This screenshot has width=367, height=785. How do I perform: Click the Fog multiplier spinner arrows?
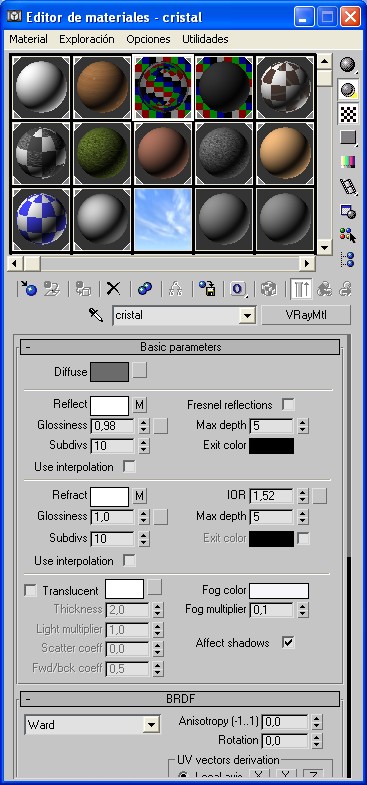[x=302, y=610]
